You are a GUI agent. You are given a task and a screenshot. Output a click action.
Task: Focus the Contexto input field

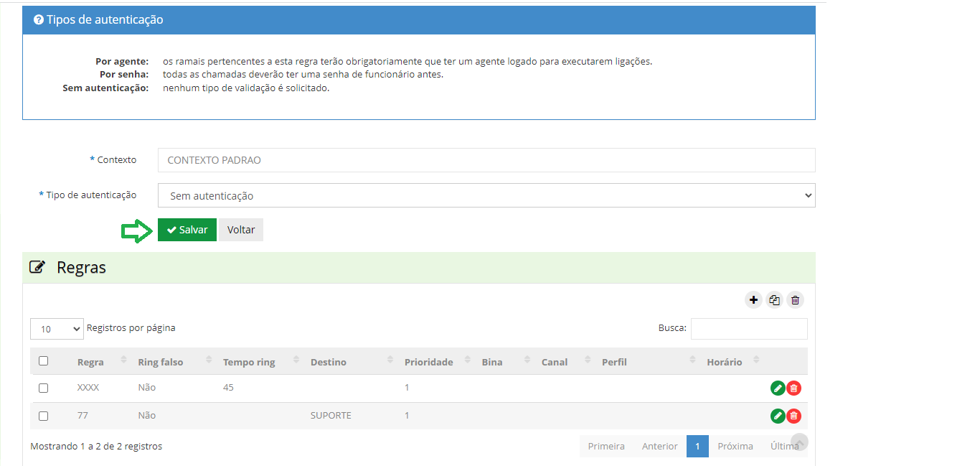point(486,160)
